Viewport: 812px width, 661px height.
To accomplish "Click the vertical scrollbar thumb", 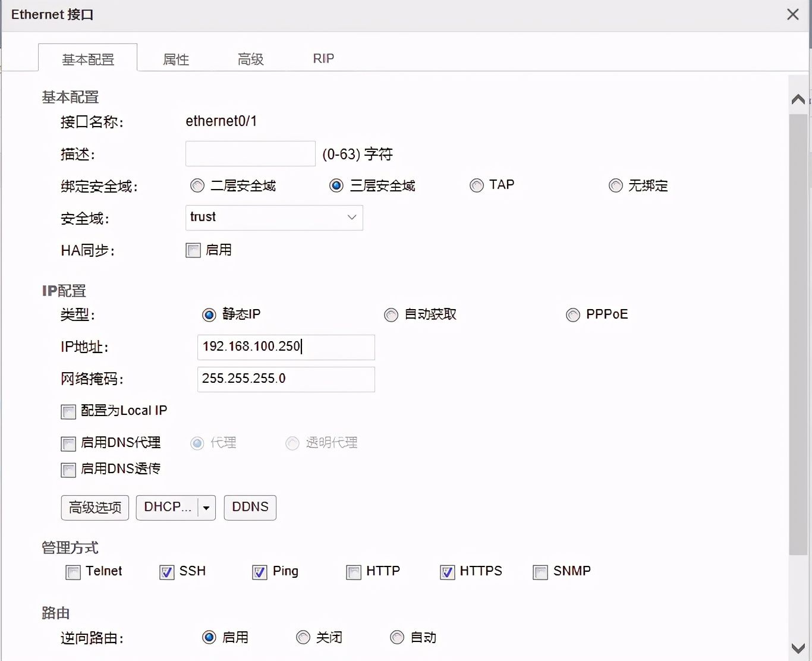I will (x=798, y=335).
